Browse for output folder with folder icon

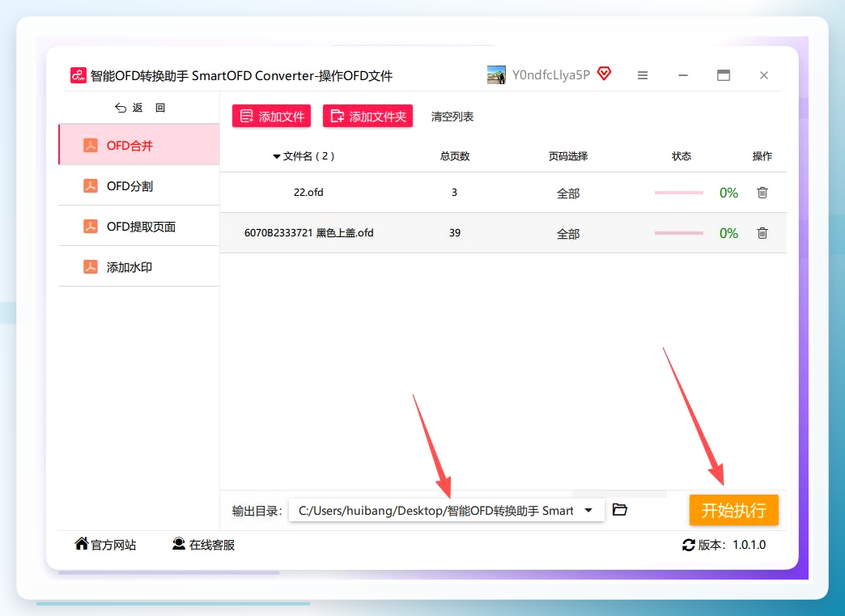tap(620, 509)
